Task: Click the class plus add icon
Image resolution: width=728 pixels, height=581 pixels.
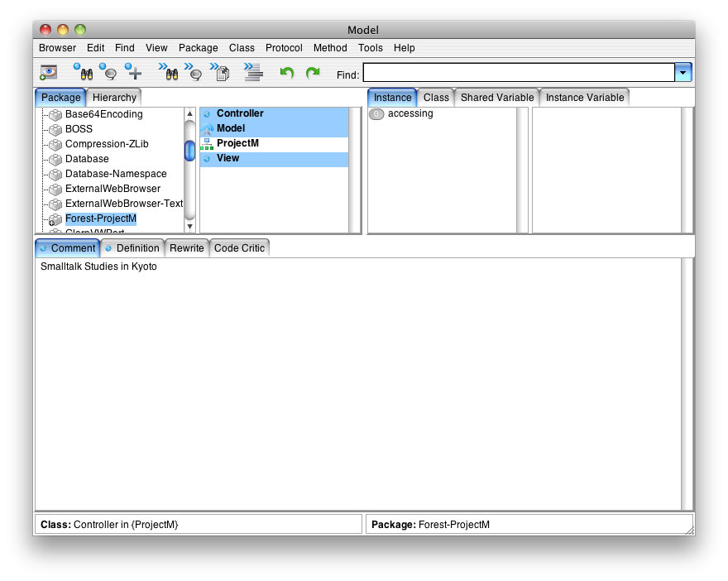Action: [133, 72]
